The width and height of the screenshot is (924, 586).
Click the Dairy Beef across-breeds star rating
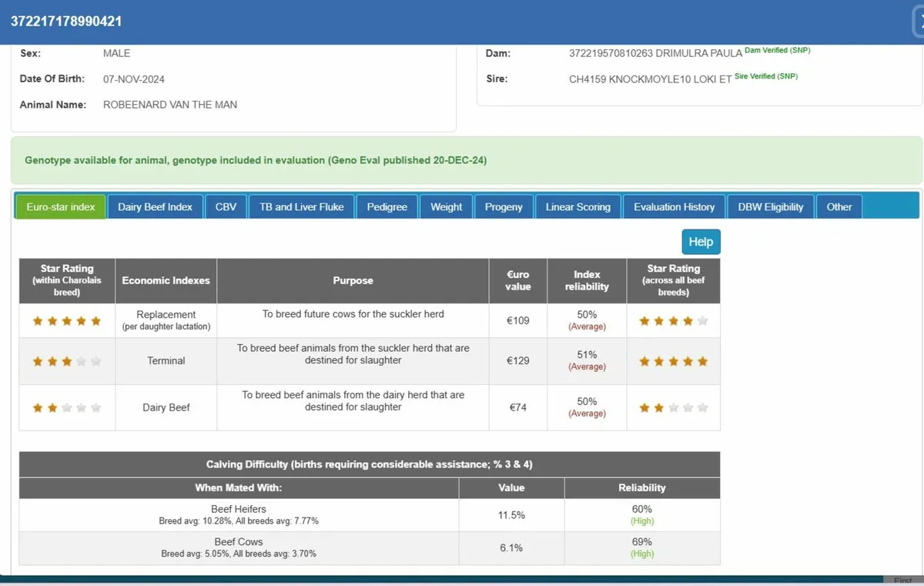click(x=673, y=408)
